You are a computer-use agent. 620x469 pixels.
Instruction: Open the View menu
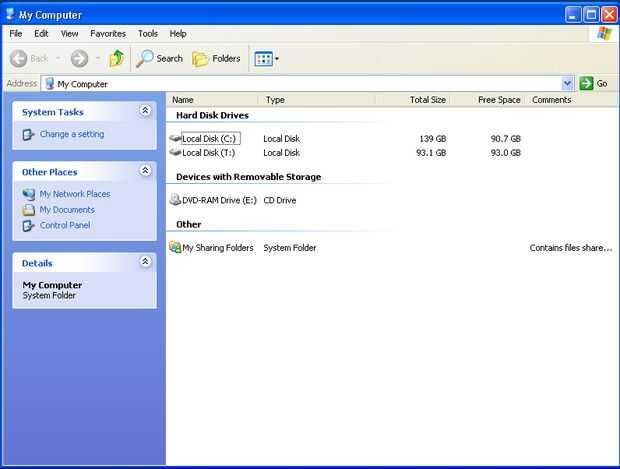[x=69, y=34]
